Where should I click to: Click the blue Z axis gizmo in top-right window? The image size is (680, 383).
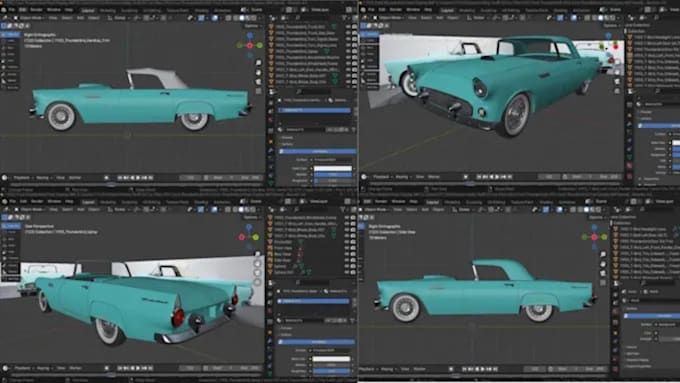[608, 36]
